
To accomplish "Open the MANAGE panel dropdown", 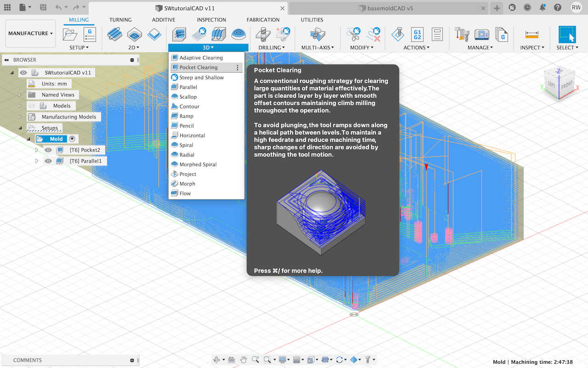I will [x=480, y=47].
